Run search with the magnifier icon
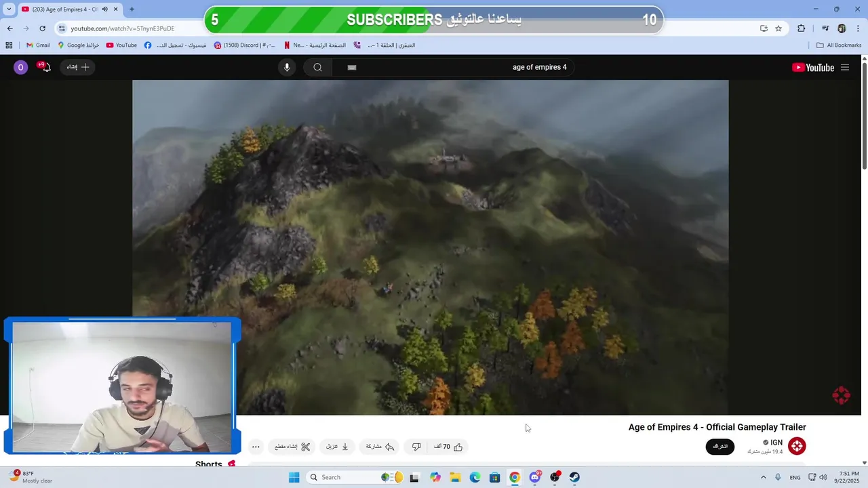This screenshot has height=488, width=868. click(317, 67)
